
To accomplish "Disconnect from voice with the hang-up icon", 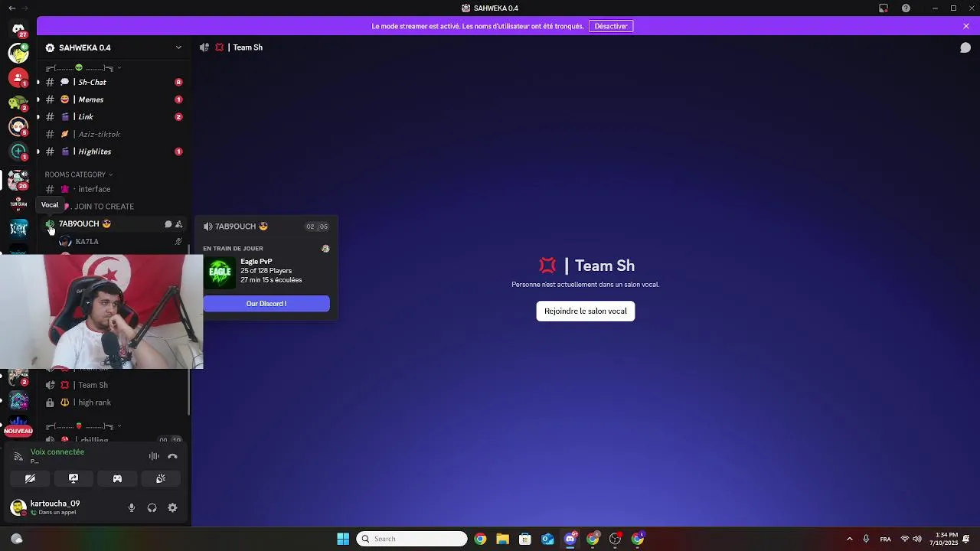I will pyautogui.click(x=172, y=456).
